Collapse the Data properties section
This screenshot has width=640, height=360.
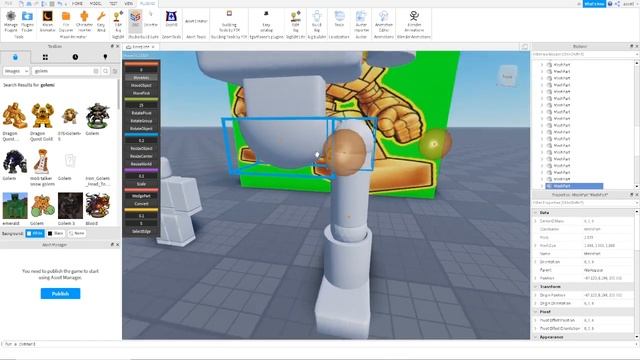coord(536,213)
